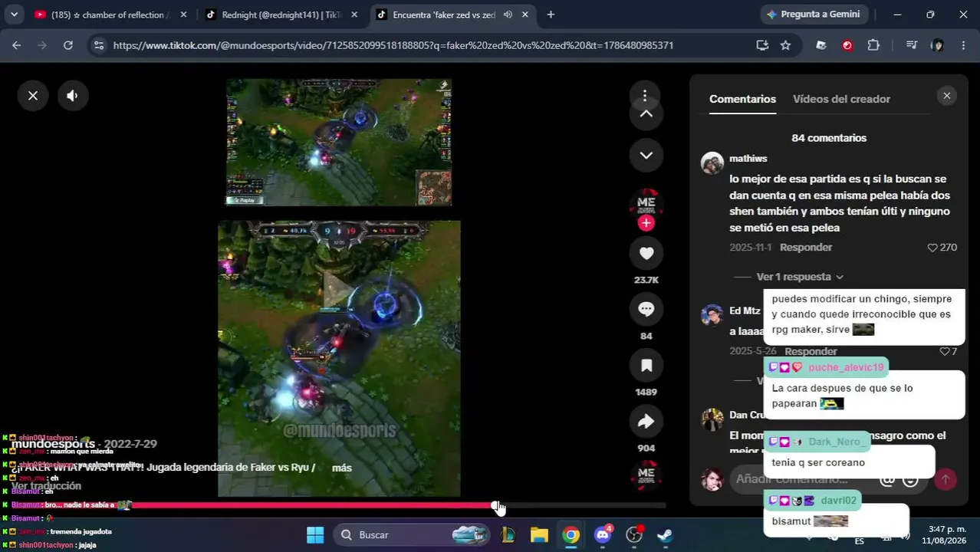Click the TikTok URL address bar
Screen dimensions: 980x552
(393, 45)
